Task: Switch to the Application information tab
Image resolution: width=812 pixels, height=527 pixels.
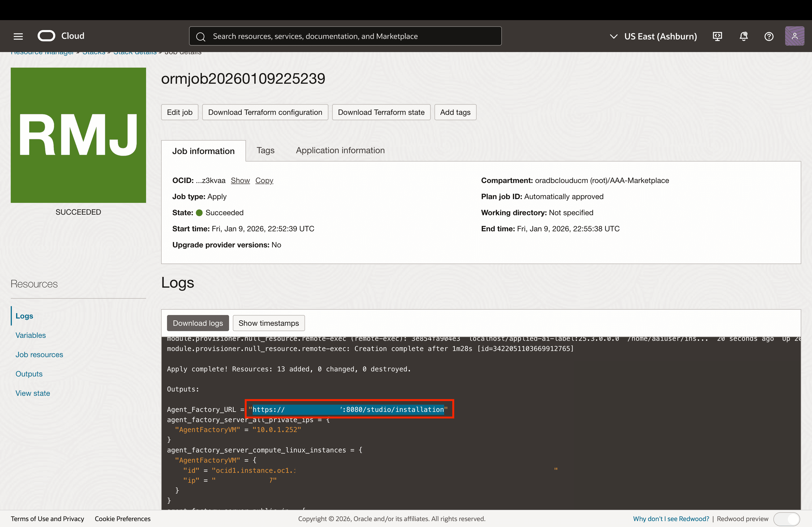Action: (340, 150)
